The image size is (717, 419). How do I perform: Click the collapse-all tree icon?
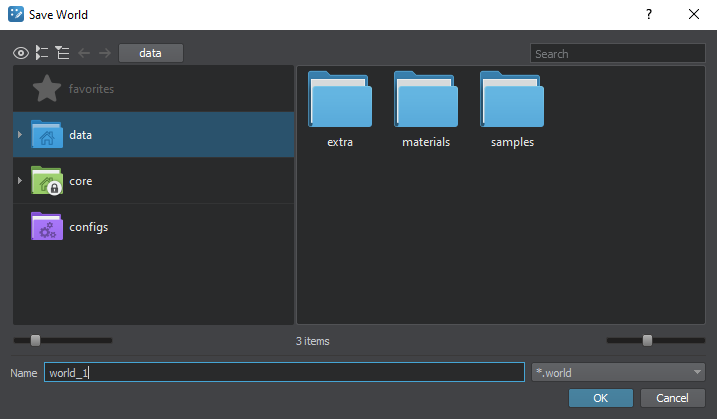[x=62, y=53]
